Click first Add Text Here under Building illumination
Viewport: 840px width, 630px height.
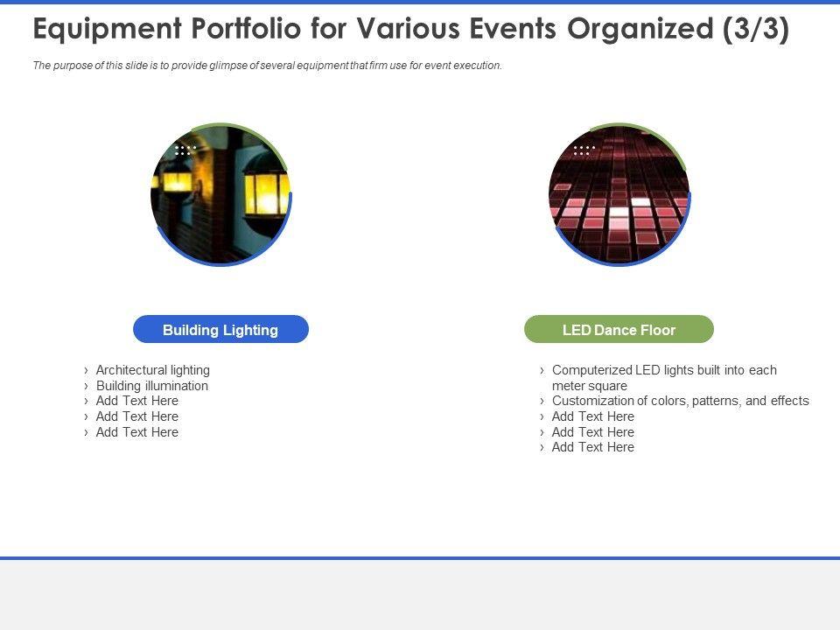click(137, 401)
